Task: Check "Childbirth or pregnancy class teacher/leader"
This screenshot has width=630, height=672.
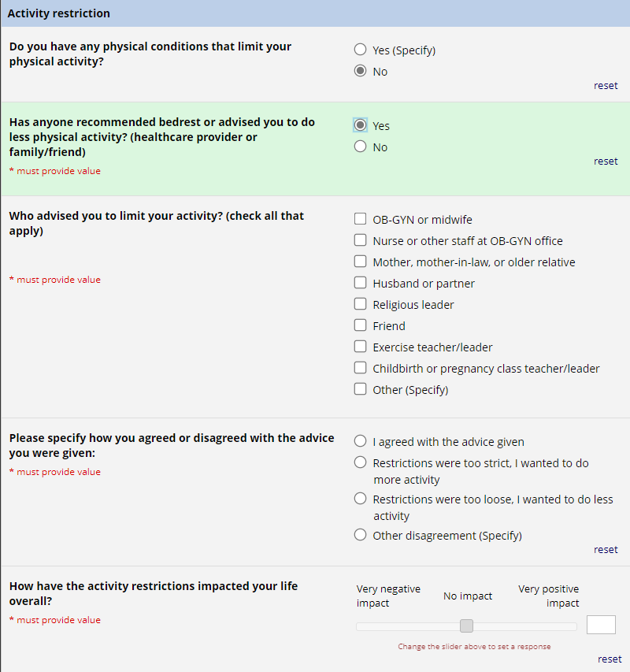Action: click(x=360, y=367)
